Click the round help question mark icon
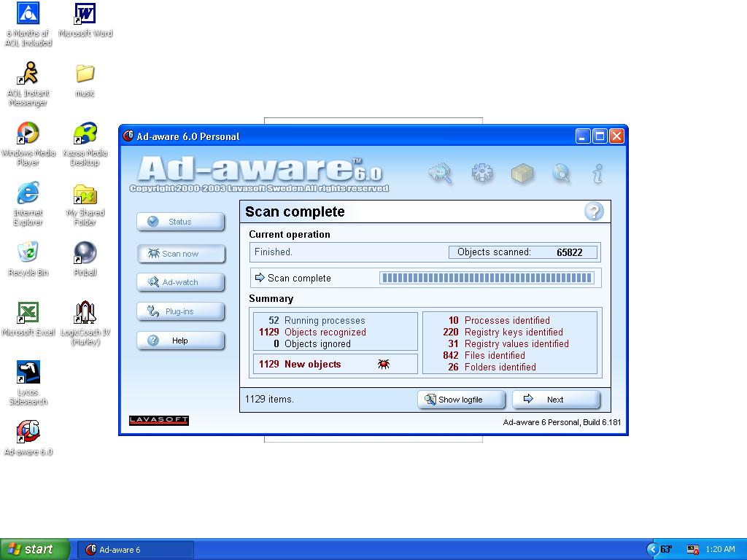The width and height of the screenshot is (747, 560). [594, 211]
